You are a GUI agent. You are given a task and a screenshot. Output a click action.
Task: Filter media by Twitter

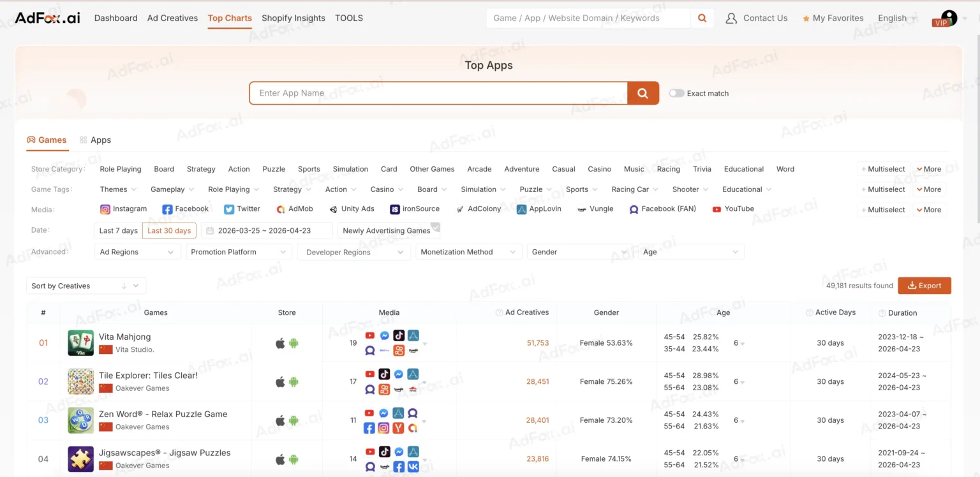(x=242, y=209)
